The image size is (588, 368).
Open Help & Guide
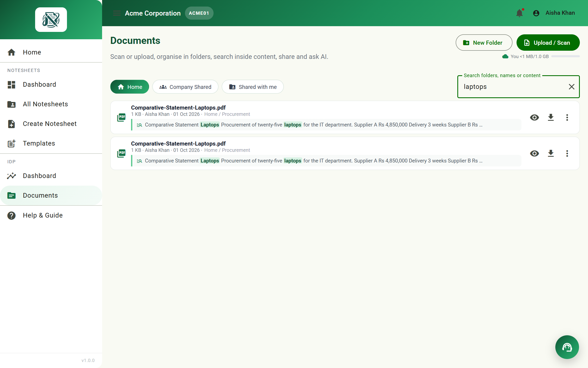click(51, 215)
